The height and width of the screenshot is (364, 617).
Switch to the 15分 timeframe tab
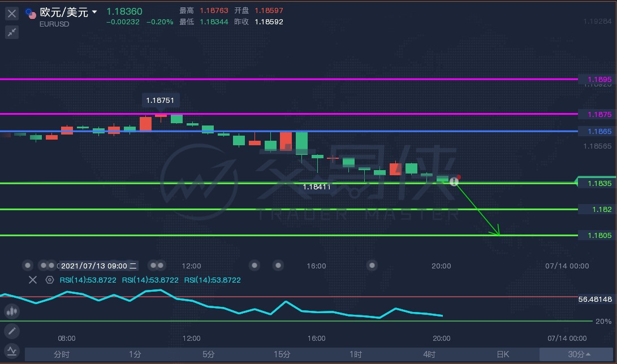[282, 354]
